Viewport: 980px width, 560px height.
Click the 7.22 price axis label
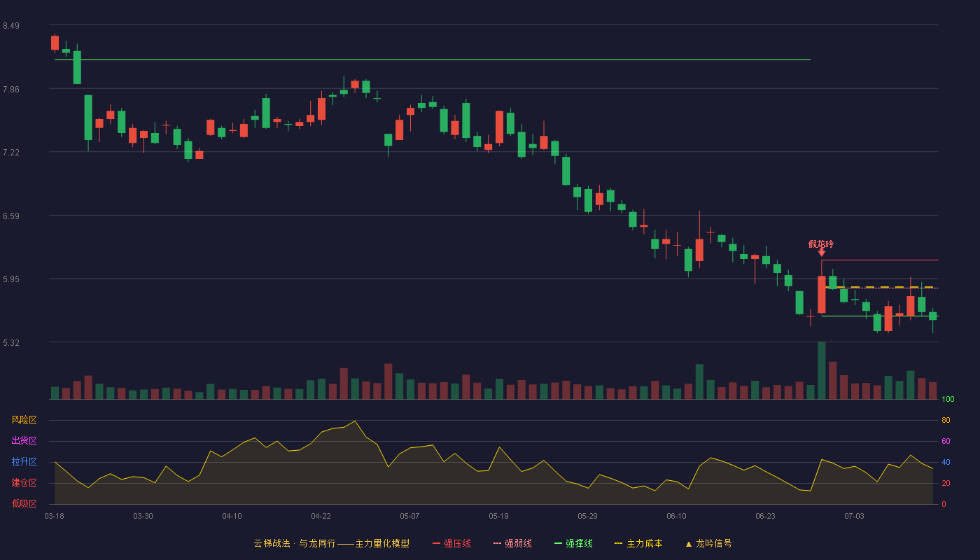(10, 153)
